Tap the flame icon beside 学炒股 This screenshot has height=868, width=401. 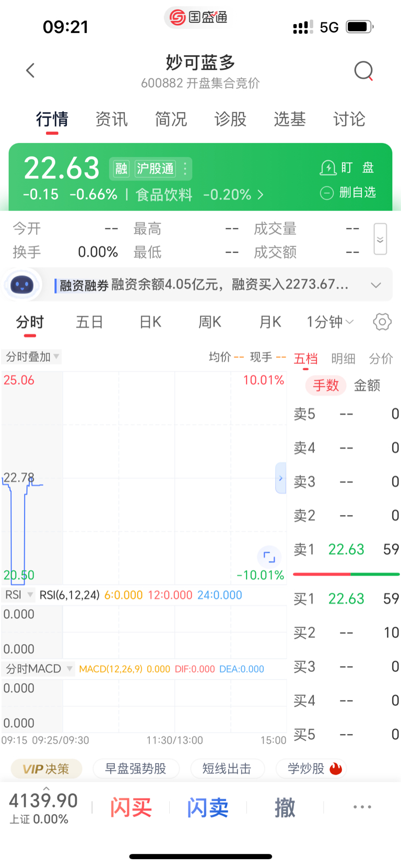coord(336,768)
